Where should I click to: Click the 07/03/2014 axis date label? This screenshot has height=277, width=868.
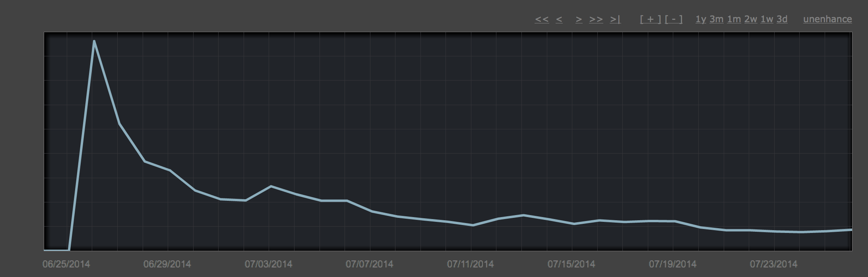tap(268, 264)
